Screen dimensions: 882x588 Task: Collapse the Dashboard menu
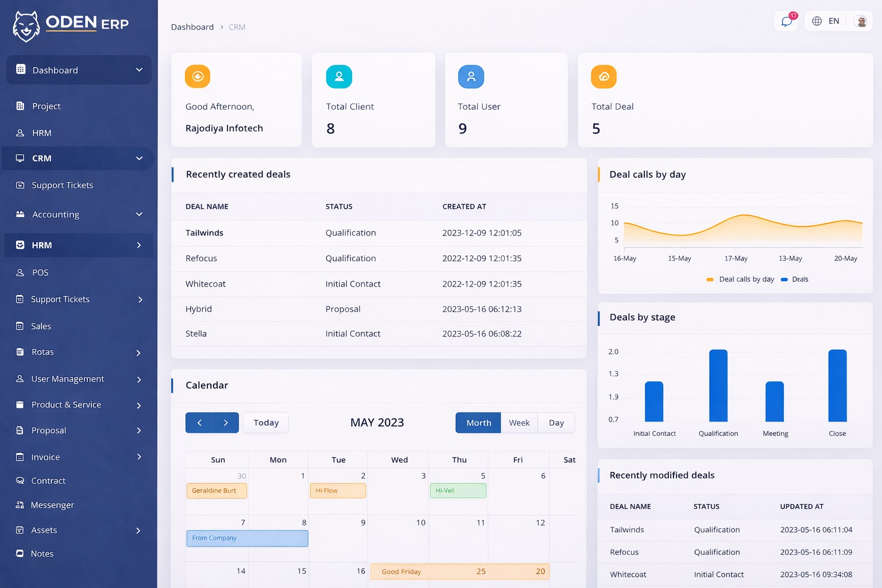click(x=79, y=69)
